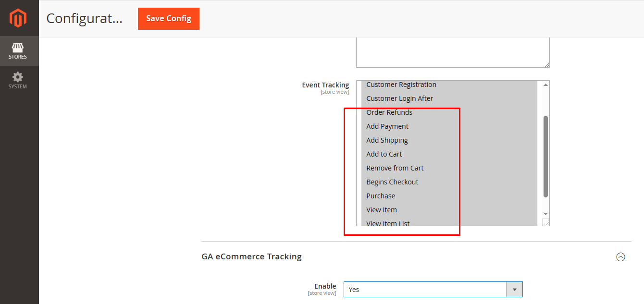Select Purchase event option
This screenshot has height=304, width=644.
(381, 196)
